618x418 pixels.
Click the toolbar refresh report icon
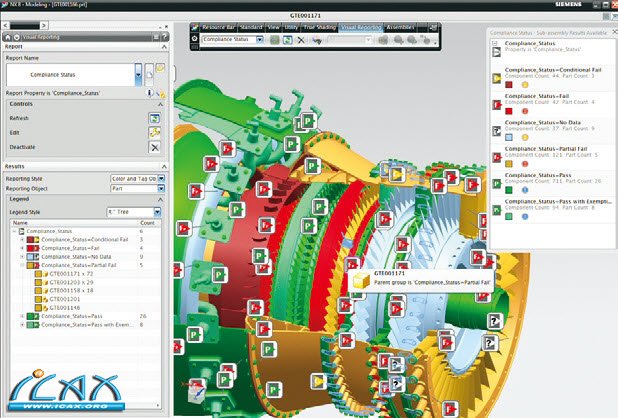288,40
